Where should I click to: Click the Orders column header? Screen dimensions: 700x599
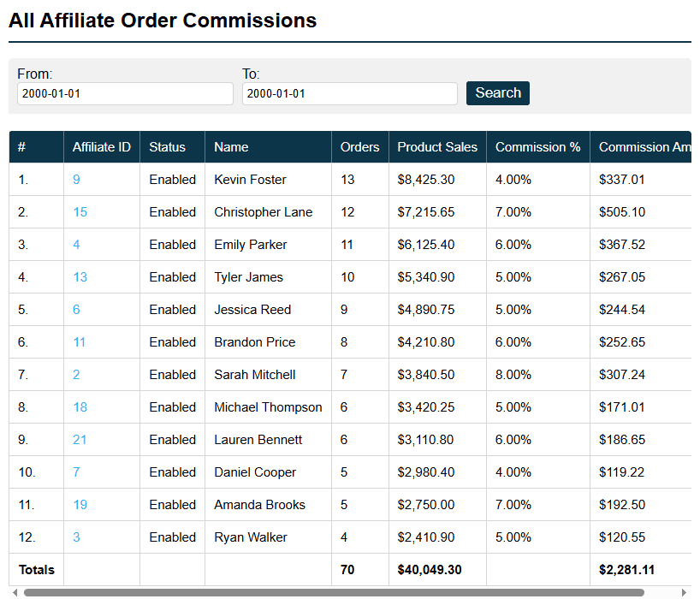pyautogui.click(x=359, y=147)
